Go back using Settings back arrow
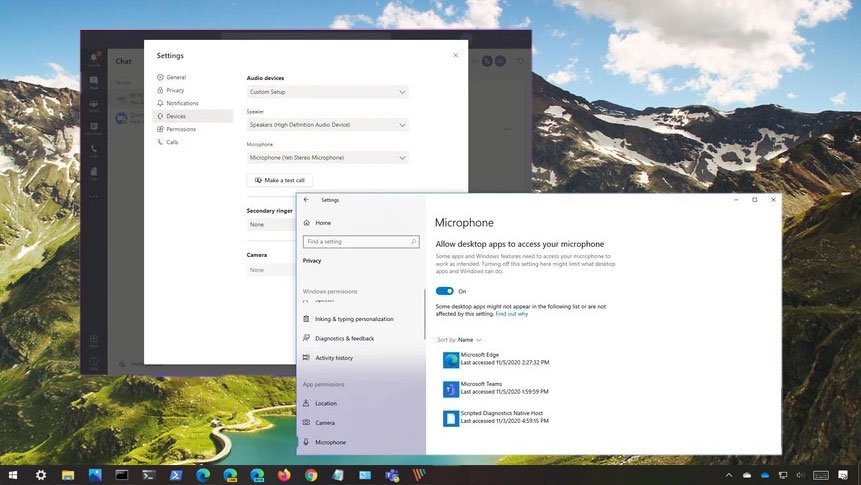The image size is (861, 485). (x=306, y=200)
